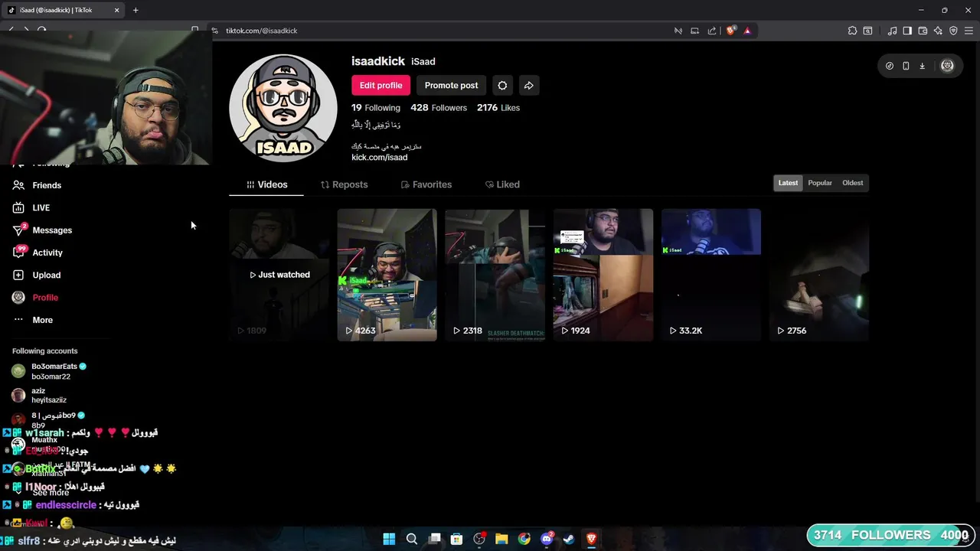Switch to the Reposts tab
This screenshot has height=551, width=980.
tap(344, 184)
